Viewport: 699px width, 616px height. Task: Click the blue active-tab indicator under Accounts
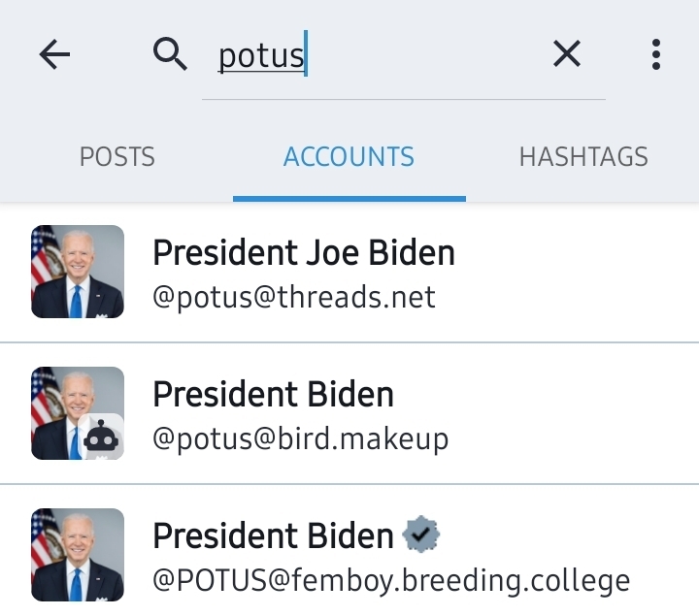349,199
